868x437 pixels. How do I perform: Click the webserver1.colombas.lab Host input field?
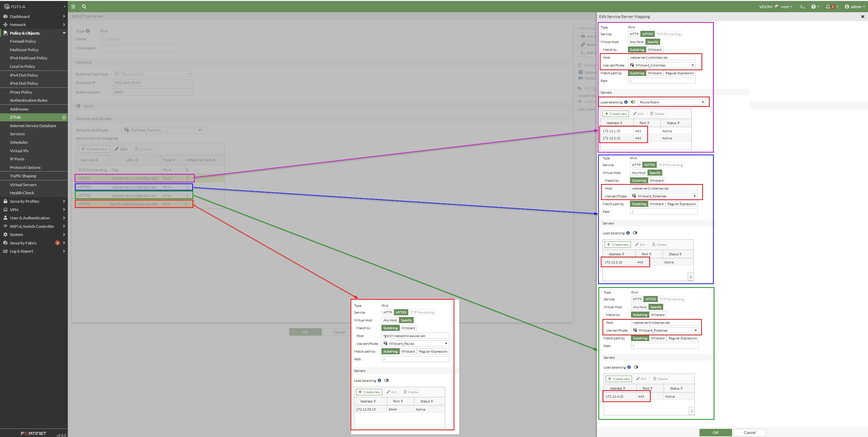coord(662,58)
